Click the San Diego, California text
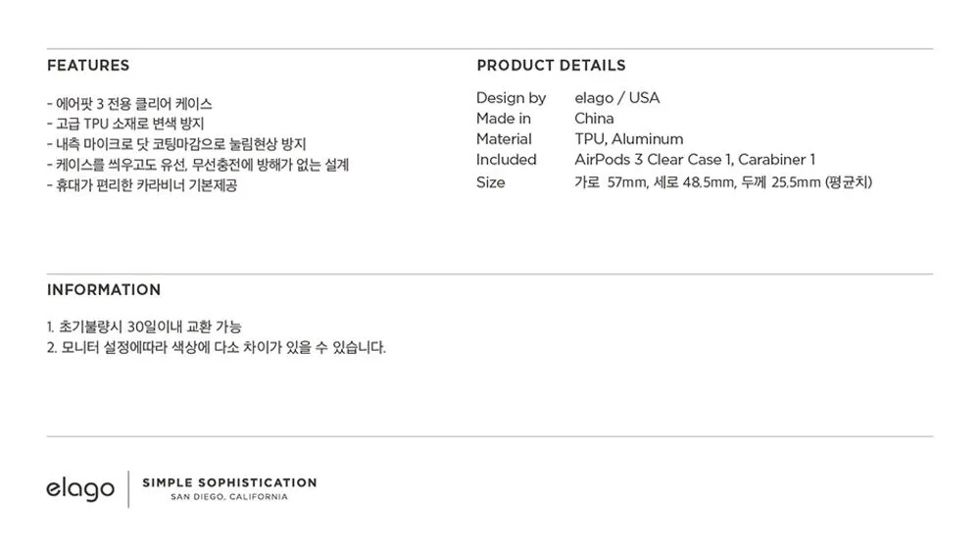The height and width of the screenshot is (552, 980). [229, 497]
